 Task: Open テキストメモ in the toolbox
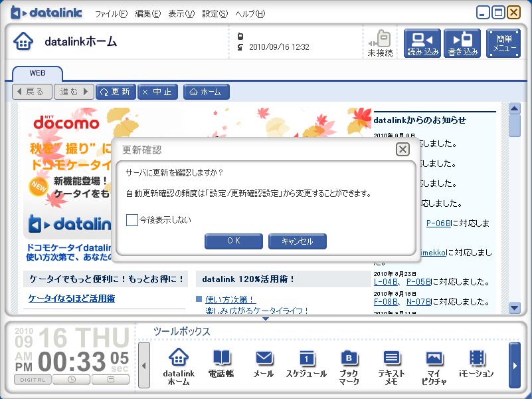391,367
